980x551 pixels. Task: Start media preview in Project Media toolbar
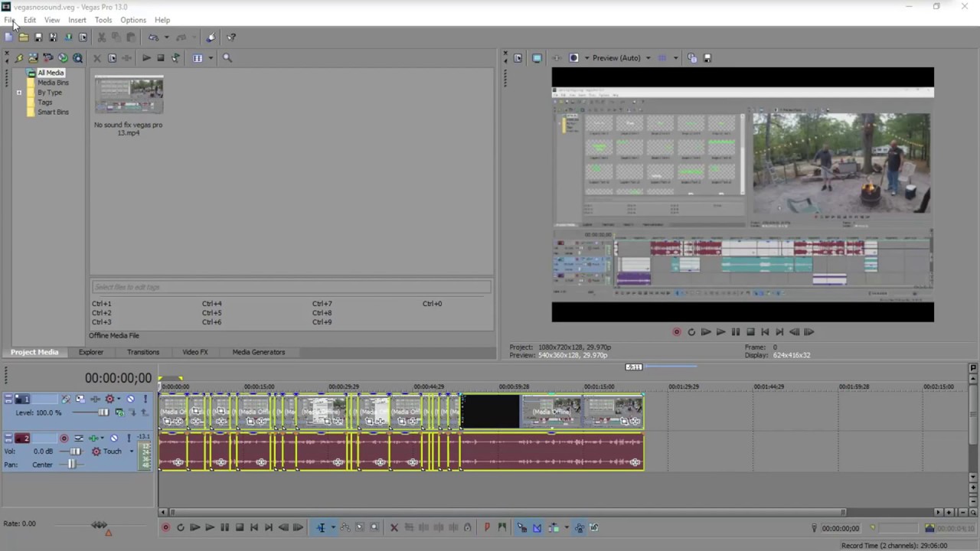[x=146, y=58]
